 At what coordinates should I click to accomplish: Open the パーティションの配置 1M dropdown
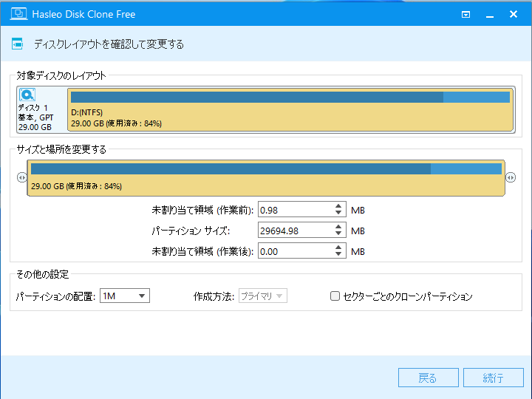point(125,296)
